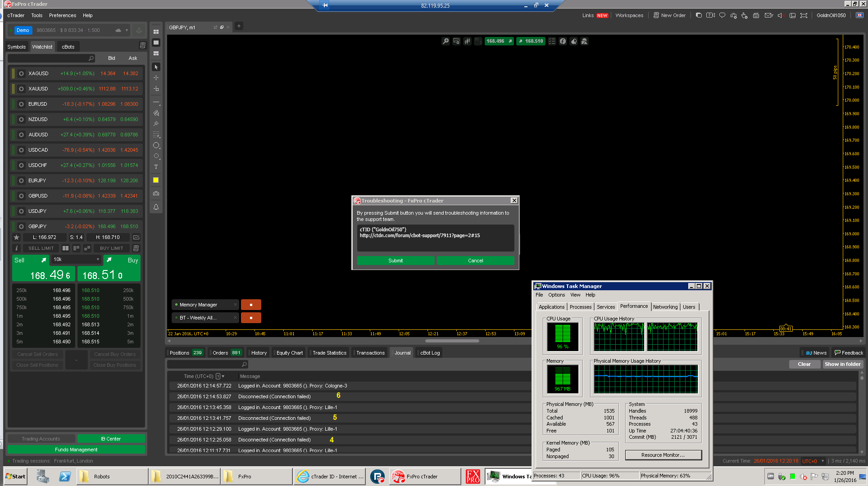Open GBPJPY symbol info icon

(17, 248)
